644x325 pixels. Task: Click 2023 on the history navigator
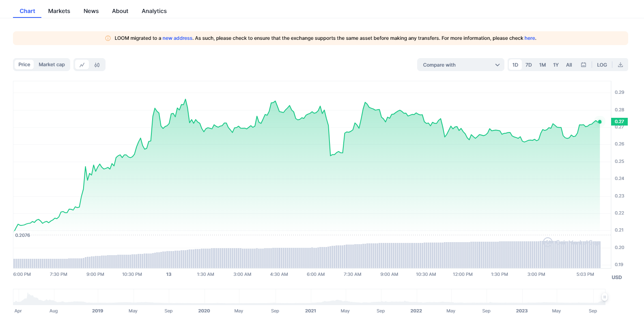pos(522,311)
